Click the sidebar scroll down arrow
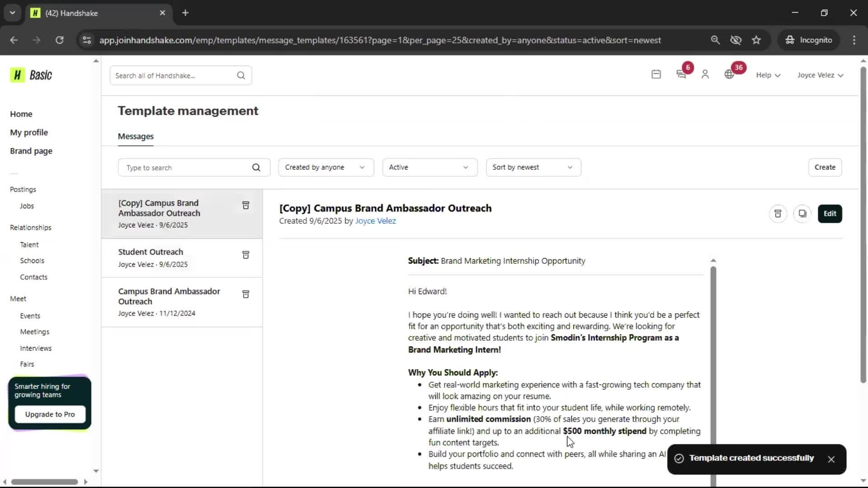 (x=96, y=471)
